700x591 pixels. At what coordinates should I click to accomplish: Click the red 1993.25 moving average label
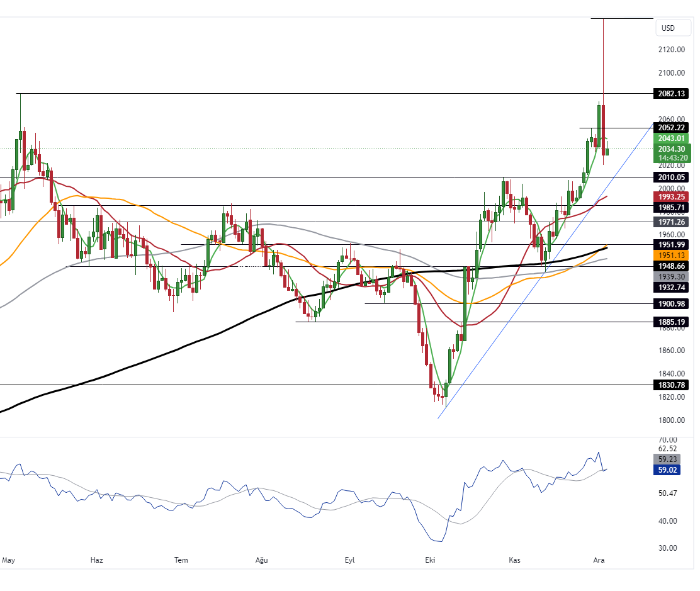click(671, 196)
